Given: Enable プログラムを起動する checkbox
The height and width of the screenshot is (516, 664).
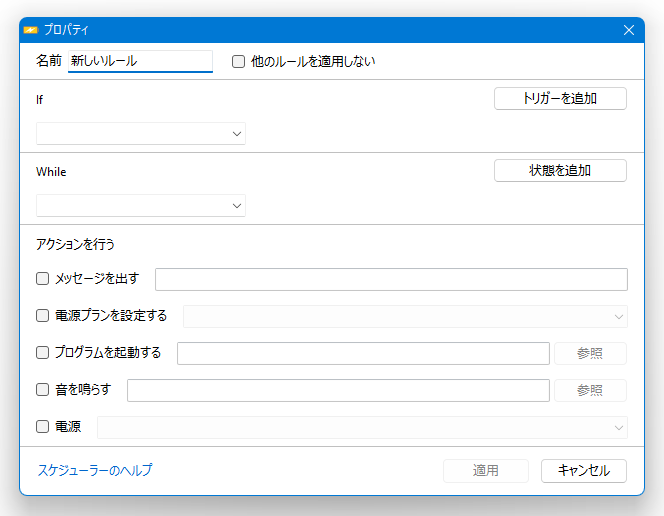Looking at the screenshot, I should 42,352.
